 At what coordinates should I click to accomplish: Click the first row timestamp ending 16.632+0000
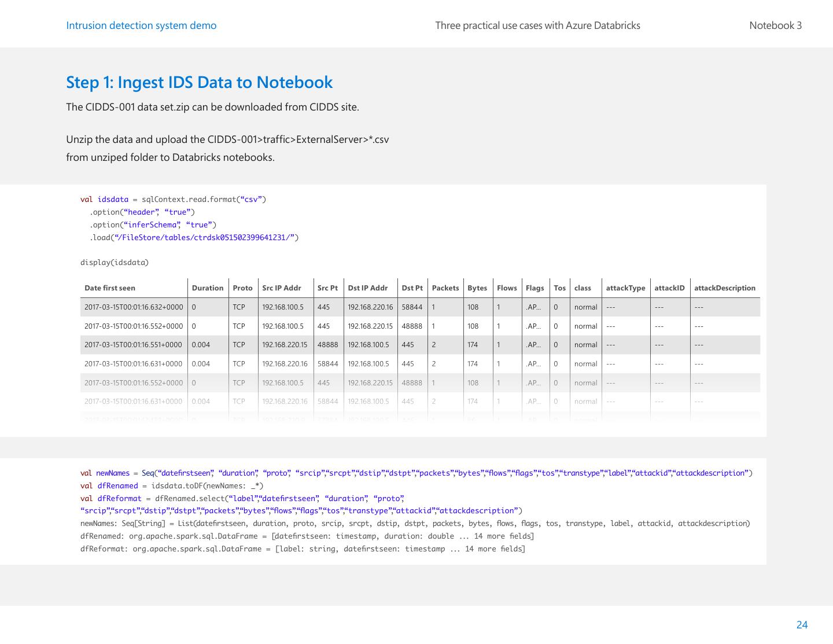click(x=134, y=307)
